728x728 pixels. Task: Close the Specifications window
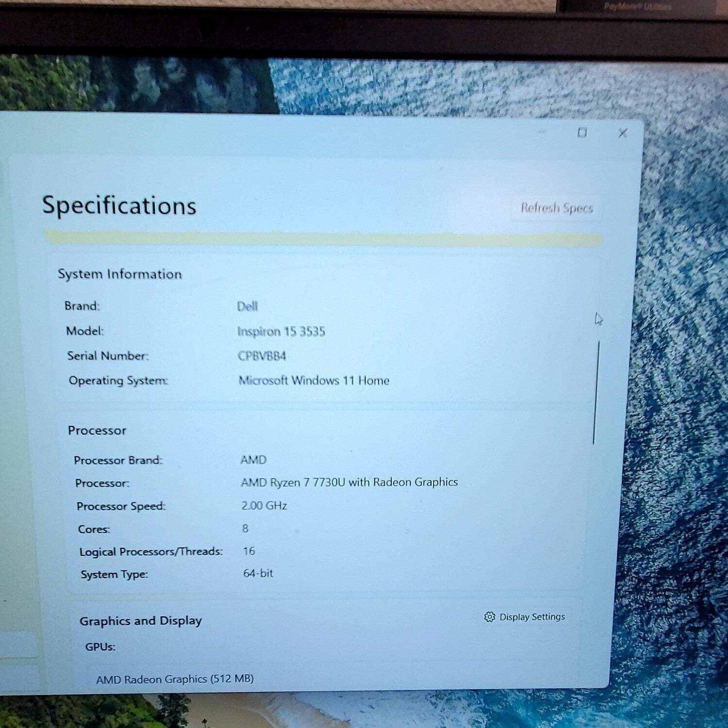[x=623, y=133]
